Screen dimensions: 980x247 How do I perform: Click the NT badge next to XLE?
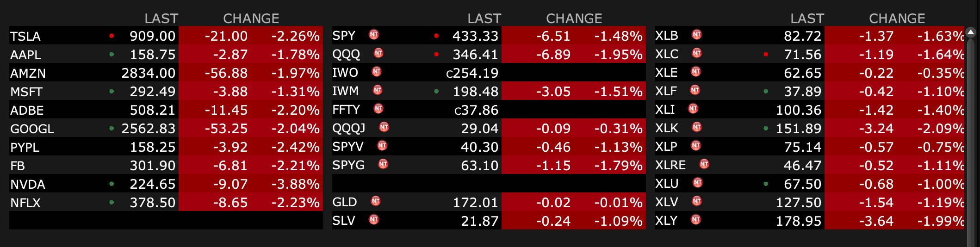pyautogui.click(x=696, y=72)
